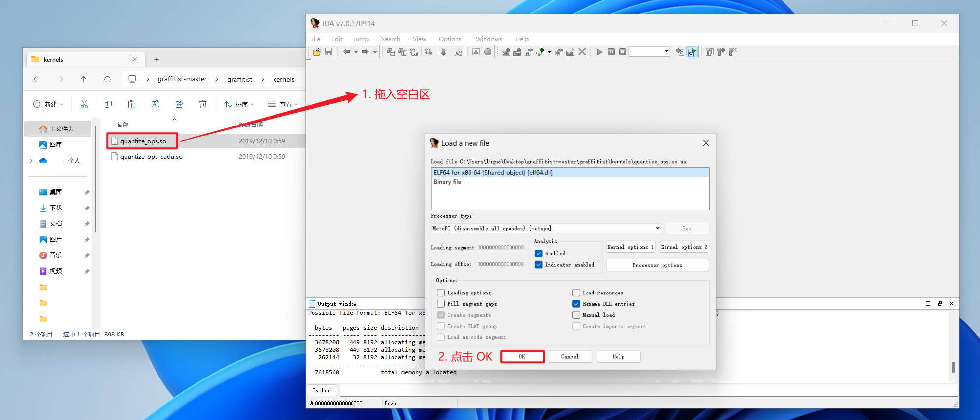Click the Share icon in Explorer toolbar
Viewport: 980px width, 420px height.
pos(179,104)
